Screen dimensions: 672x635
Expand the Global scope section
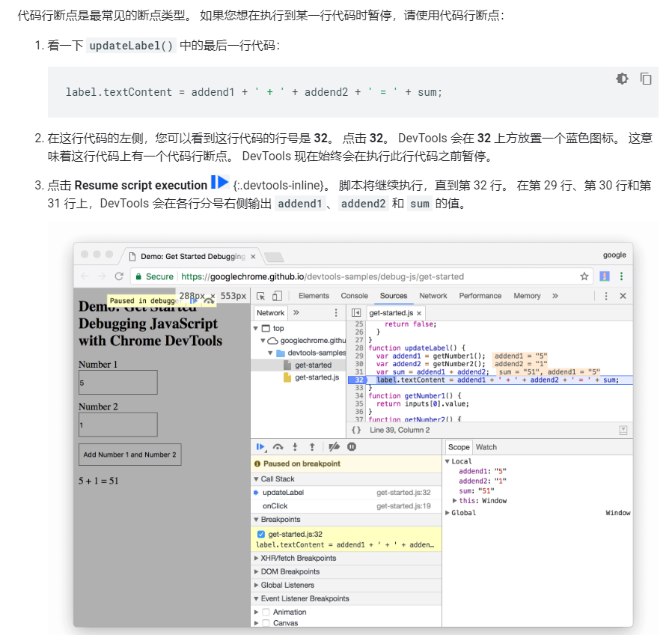click(448, 513)
